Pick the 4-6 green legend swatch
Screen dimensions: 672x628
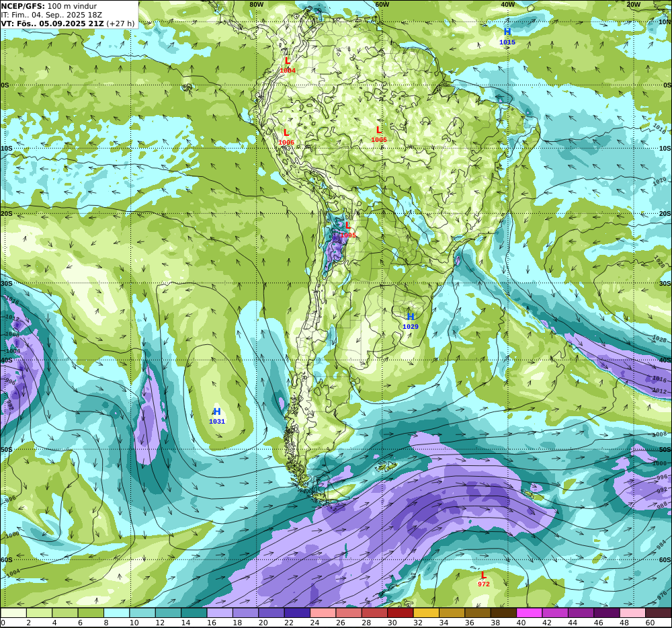65,613
